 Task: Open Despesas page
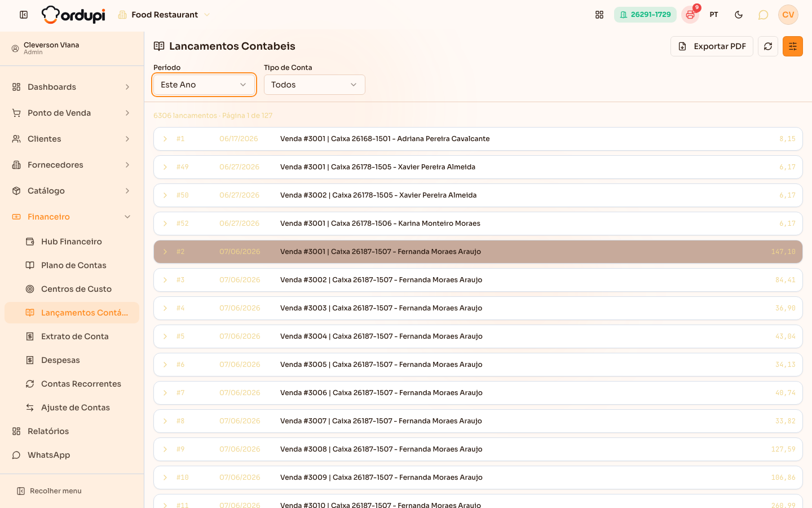click(72, 360)
